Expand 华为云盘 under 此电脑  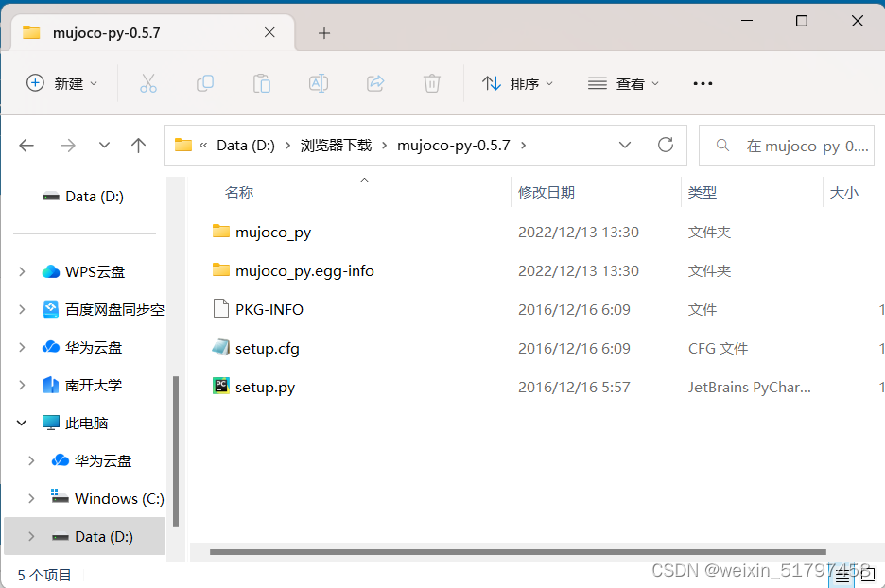pos(31,460)
